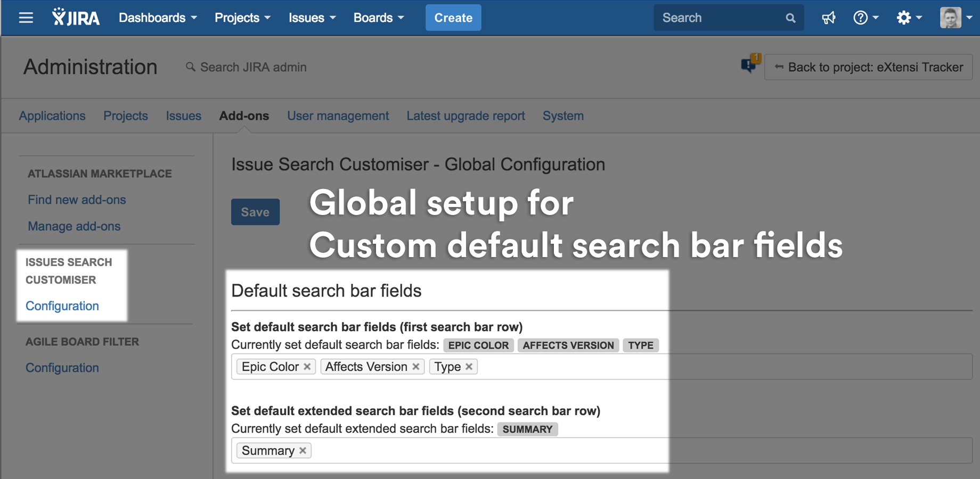Click the search magnifier icon in top bar
Image resolution: width=980 pixels, height=479 pixels.
point(790,18)
